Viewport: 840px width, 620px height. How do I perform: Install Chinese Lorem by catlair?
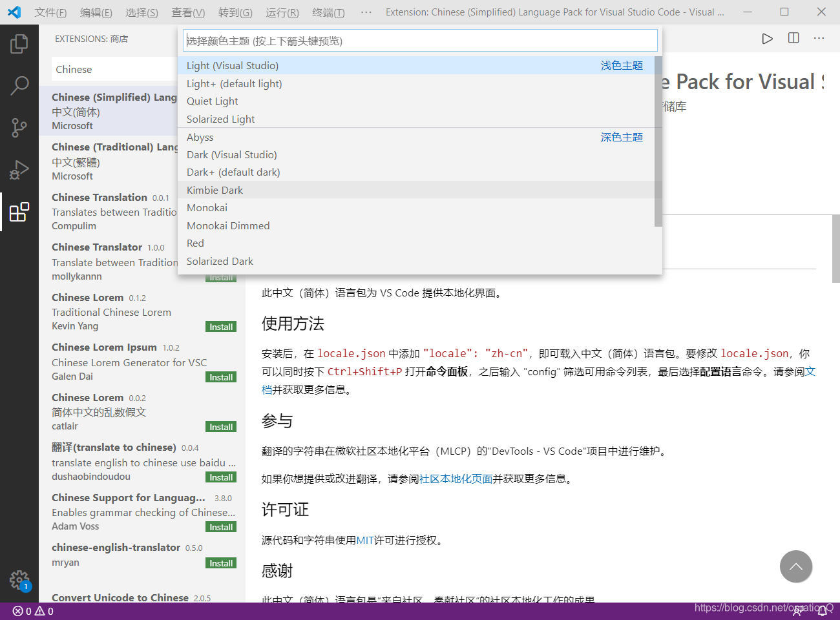[221, 427]
